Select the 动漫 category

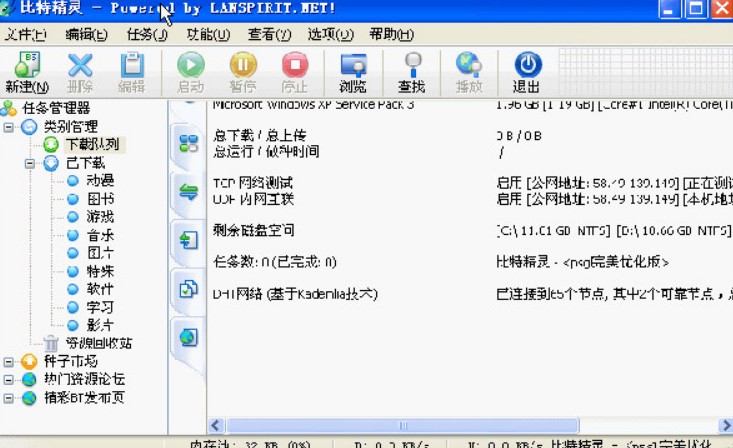tap(100, 181)
